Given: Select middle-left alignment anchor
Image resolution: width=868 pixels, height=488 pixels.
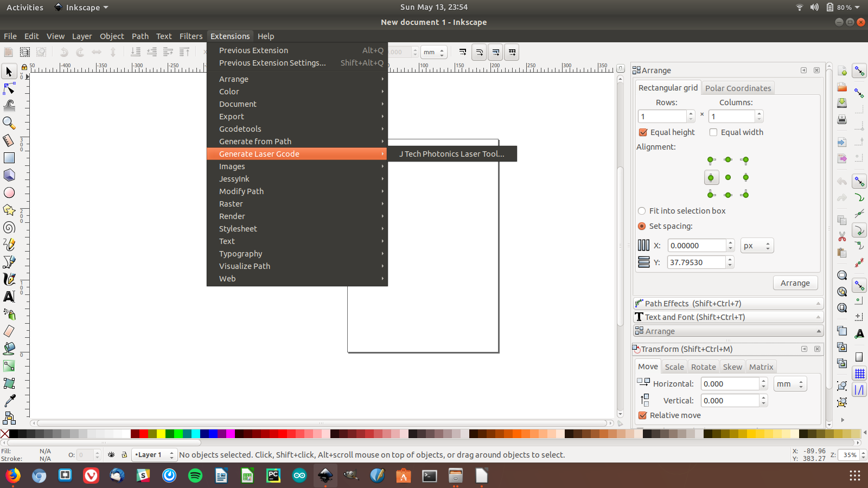Looking at the screenshot, I should (711, 177).
